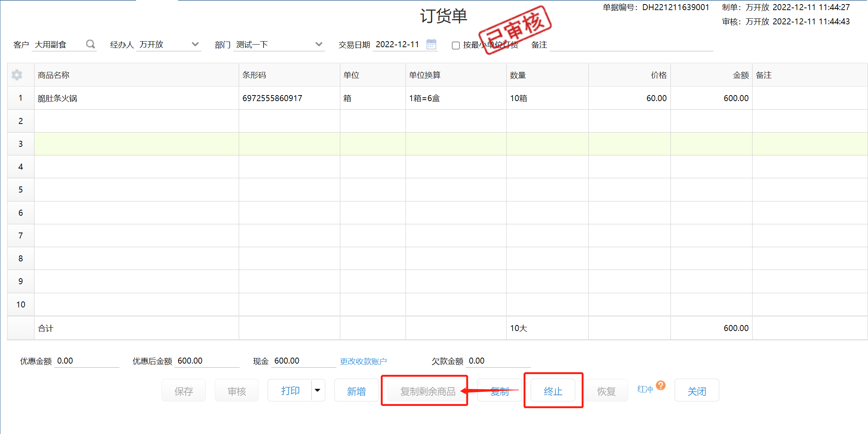Viewport: 868px width, 434px height.
Task: Open table column settings gear
Action: tap(17, 75)
